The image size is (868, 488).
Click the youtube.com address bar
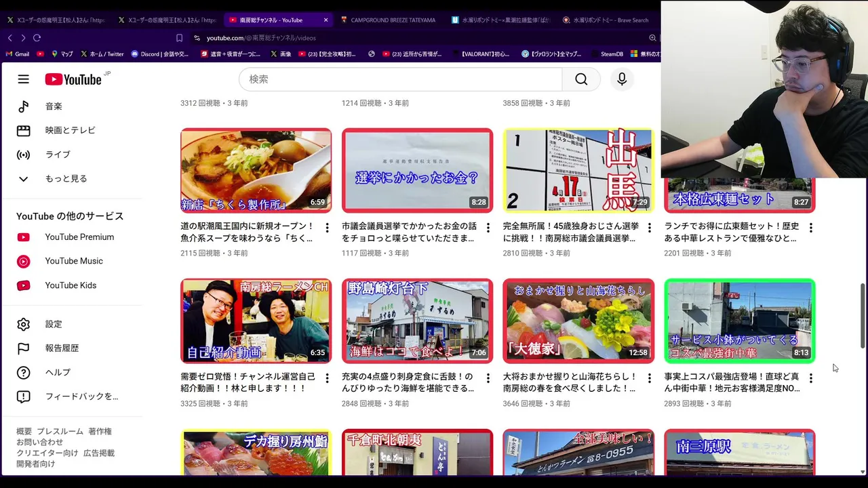(420, 38)
